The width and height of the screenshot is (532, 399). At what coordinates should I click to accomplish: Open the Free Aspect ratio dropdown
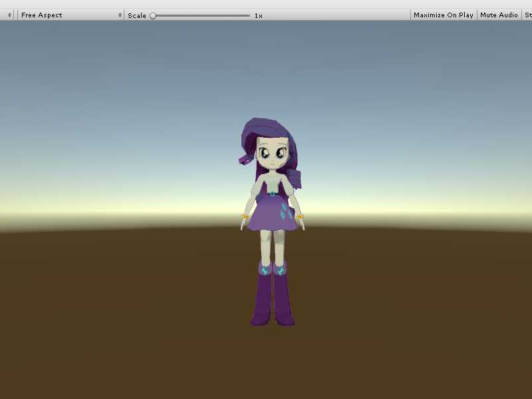pyautogui.click(x=70, y=15)
